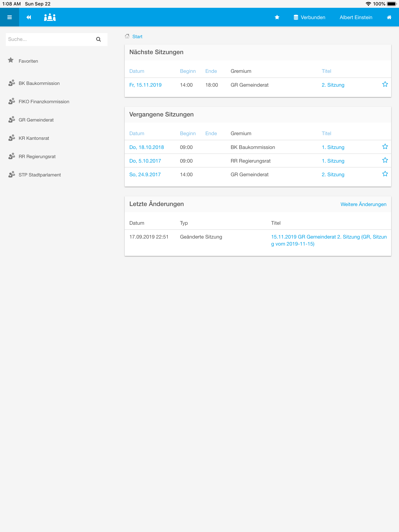
Task: Click the Verbunden connection status
Action: (x=309, y=17)
